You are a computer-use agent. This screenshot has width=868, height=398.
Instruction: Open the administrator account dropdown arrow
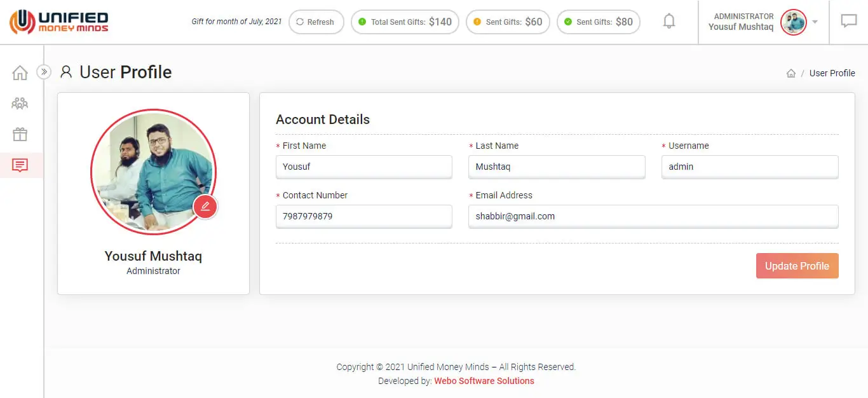click(815, 22)
